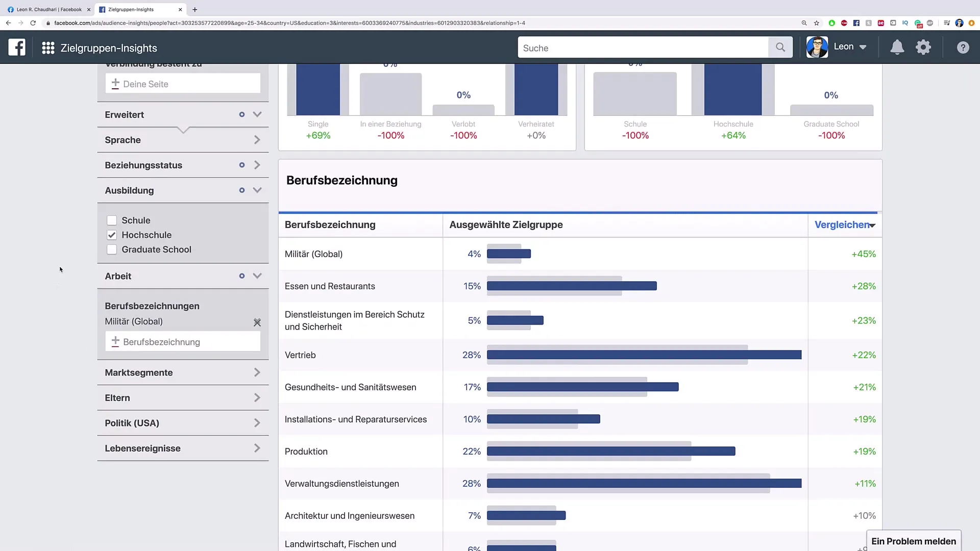Click the browser address bar URL
Screen dimensions: 980x551
point(289,23)
